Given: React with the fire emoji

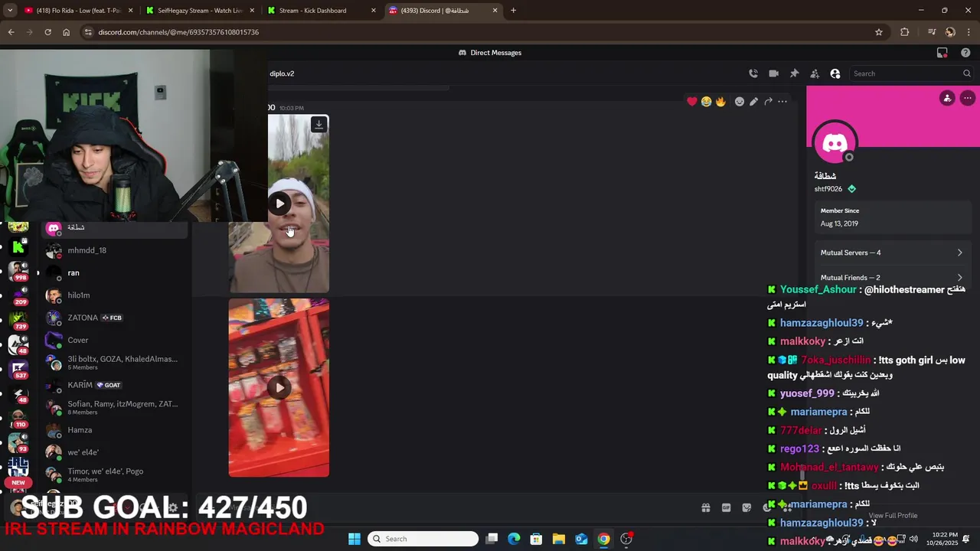Looking at the screenshot, I should coord(720,101).
